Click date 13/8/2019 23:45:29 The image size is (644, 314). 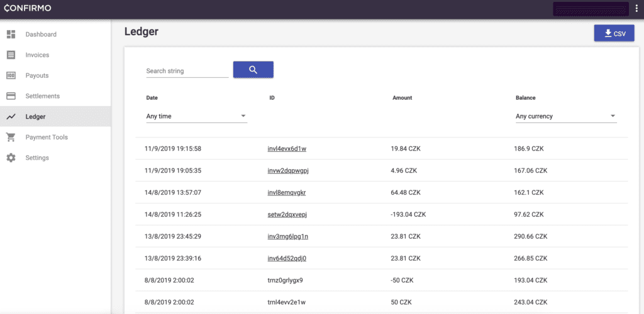(173, 237)
